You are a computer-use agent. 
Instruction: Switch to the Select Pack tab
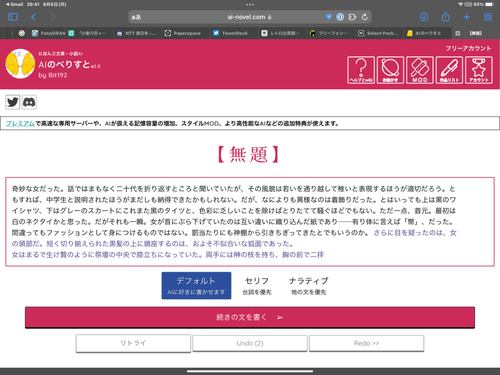pyautogui.click(x=378, y=33)
